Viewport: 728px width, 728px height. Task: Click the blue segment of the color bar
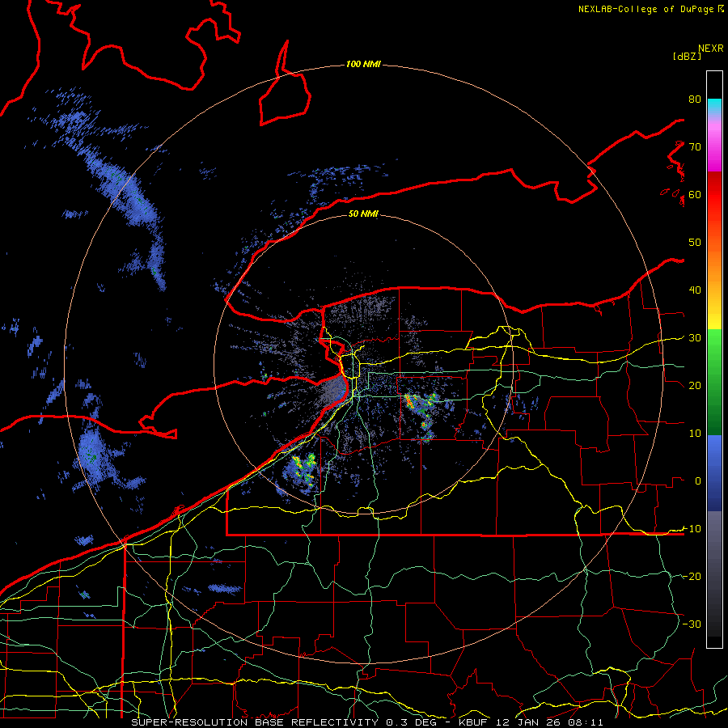714,473
